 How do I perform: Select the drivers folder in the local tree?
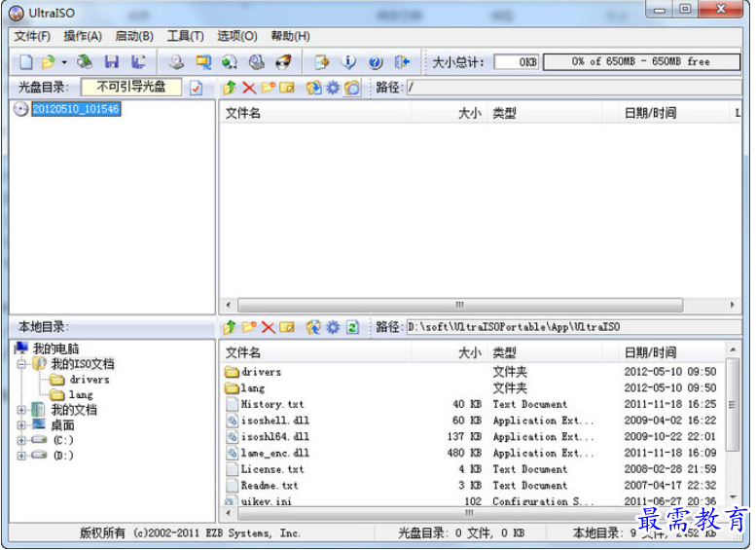point(90,380)
